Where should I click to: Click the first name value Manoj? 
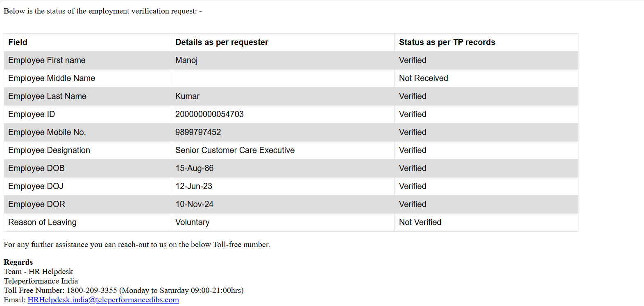[x=186, y=60]
